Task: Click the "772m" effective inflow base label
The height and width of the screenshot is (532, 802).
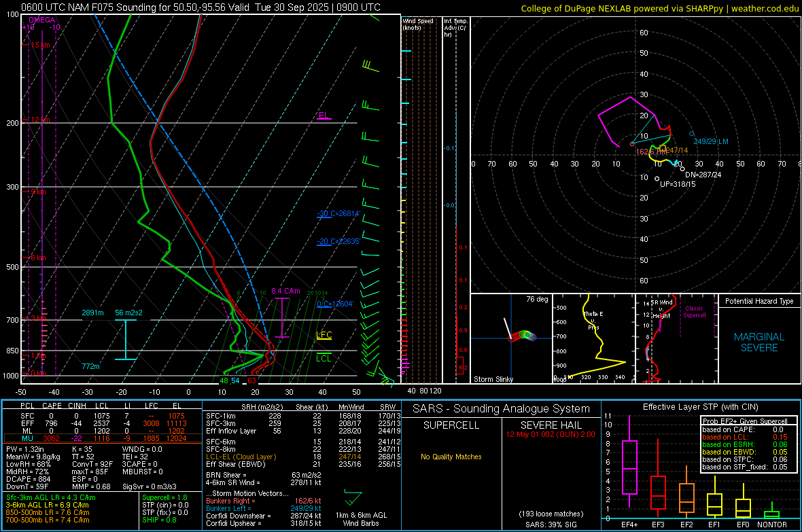Action: click(90, 366)
